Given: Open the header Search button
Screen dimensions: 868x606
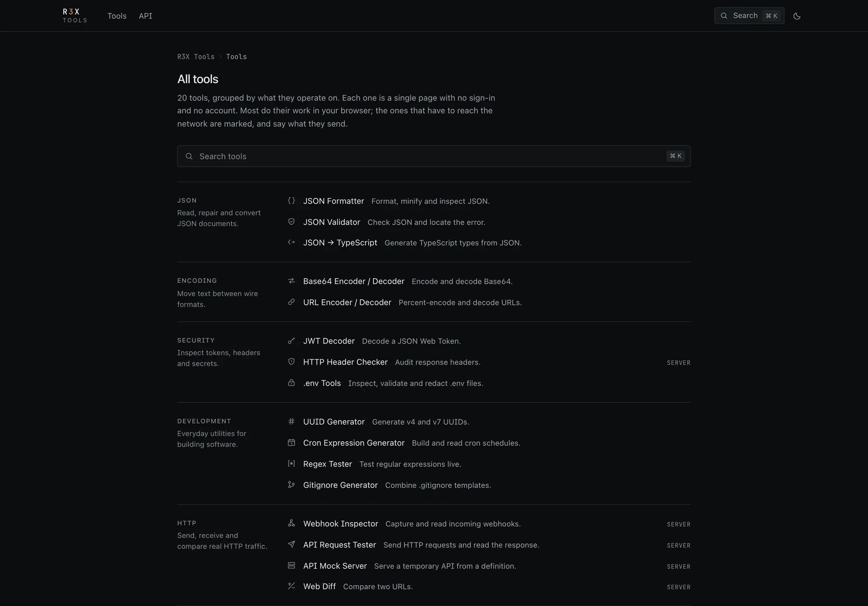Looking at the screenshot, I should tap(749, 16).
